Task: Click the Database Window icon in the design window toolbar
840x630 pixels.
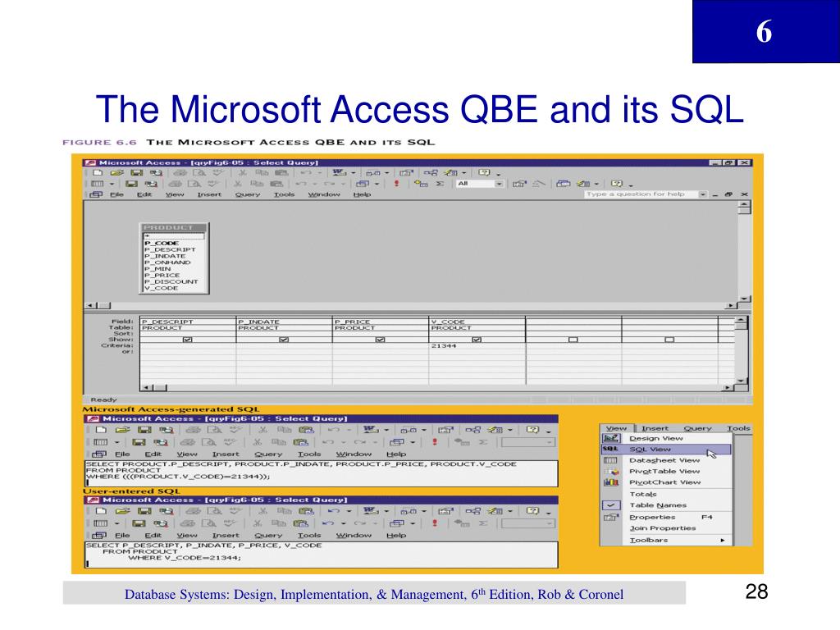Action: [x=563, y=184]
